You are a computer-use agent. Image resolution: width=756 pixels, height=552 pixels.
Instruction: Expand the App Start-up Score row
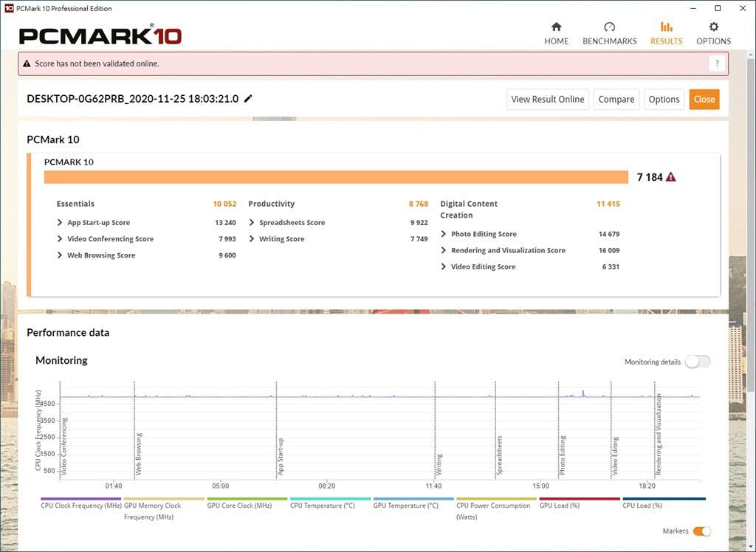coord(60,223)
